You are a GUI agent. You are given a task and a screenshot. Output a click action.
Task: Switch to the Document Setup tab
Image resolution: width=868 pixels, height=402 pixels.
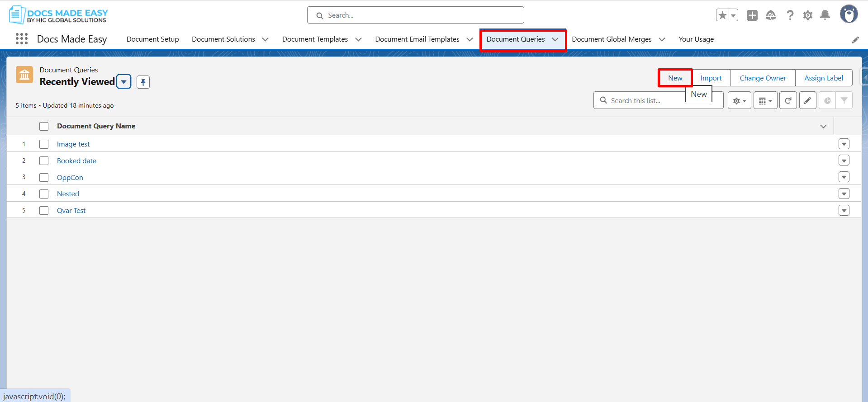152,39
